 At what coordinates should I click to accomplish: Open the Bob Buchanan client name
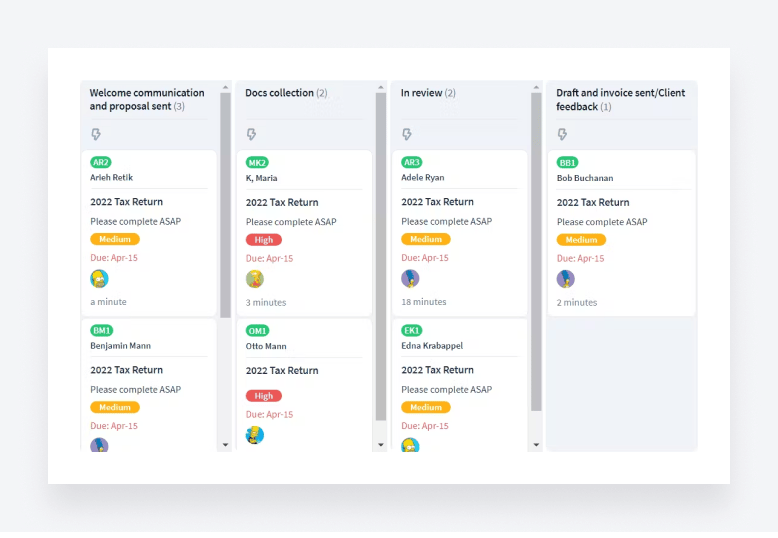coord(585,178)
